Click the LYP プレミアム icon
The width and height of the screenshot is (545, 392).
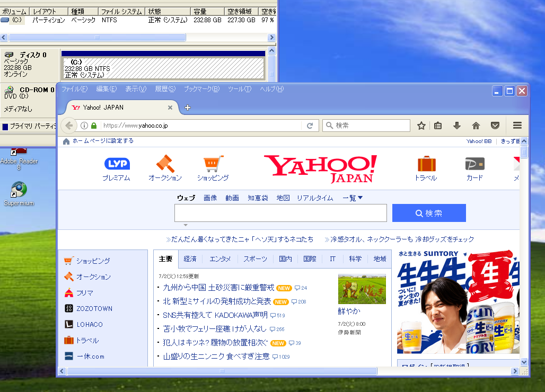point(117,164)
